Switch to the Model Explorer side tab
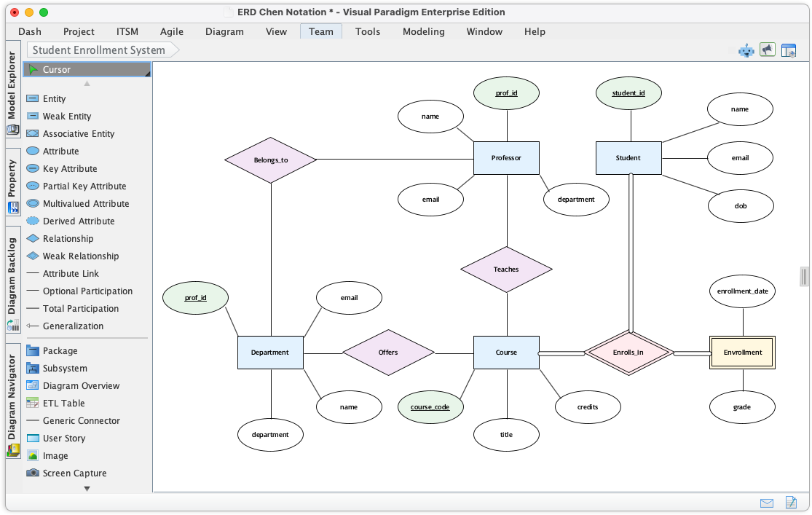This screenshot has height=515, width=812. tap(12, 86)
